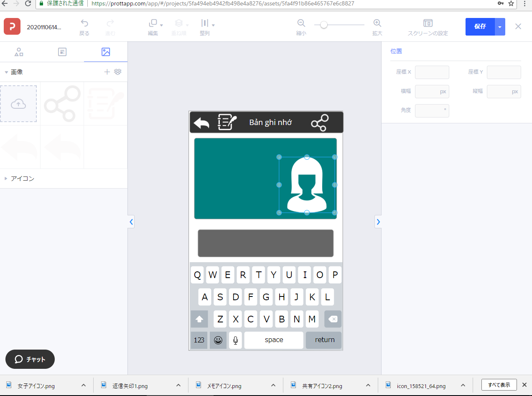Select the gray text box rectangle
This screenshot has width=532, height=396.
coord(266,243)
